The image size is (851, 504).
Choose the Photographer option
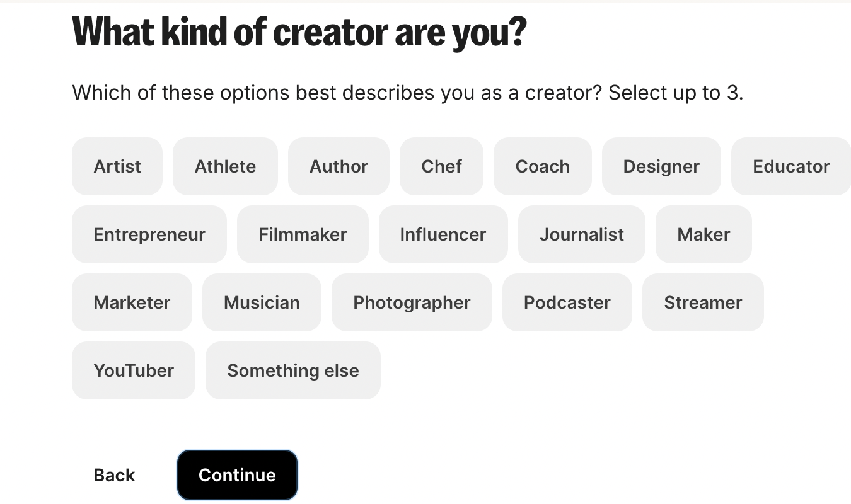(412, 302)
